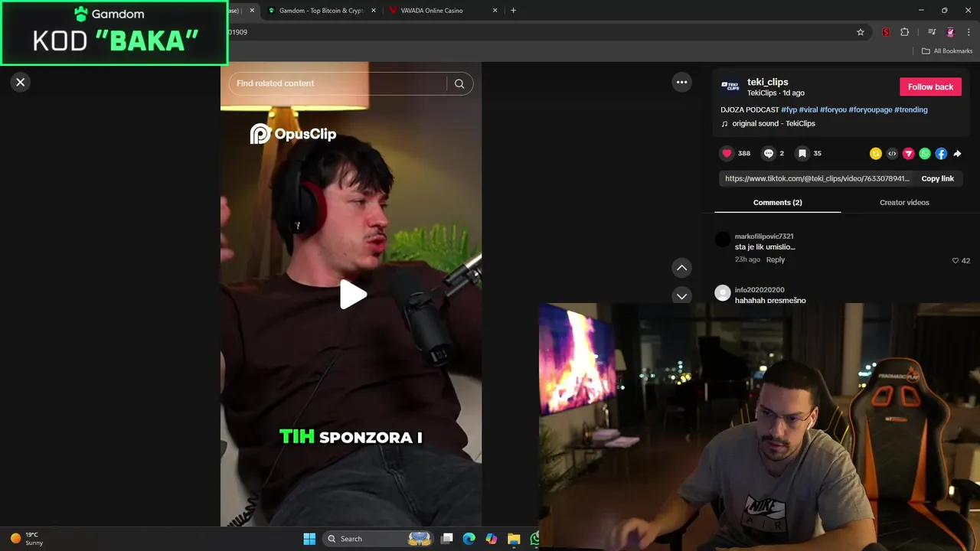Share to WhatsApp via green icon
The image size is (980, 551).
click(x=925, y=154)
